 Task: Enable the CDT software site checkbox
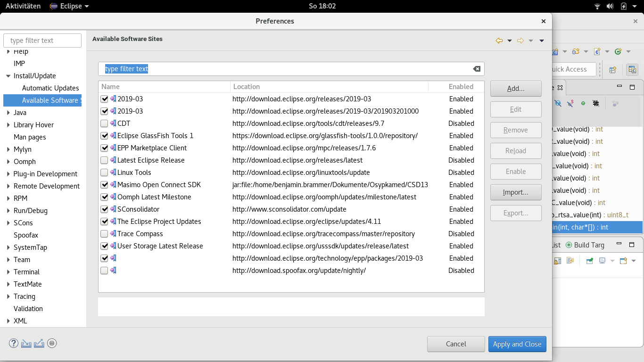point(104,123)
